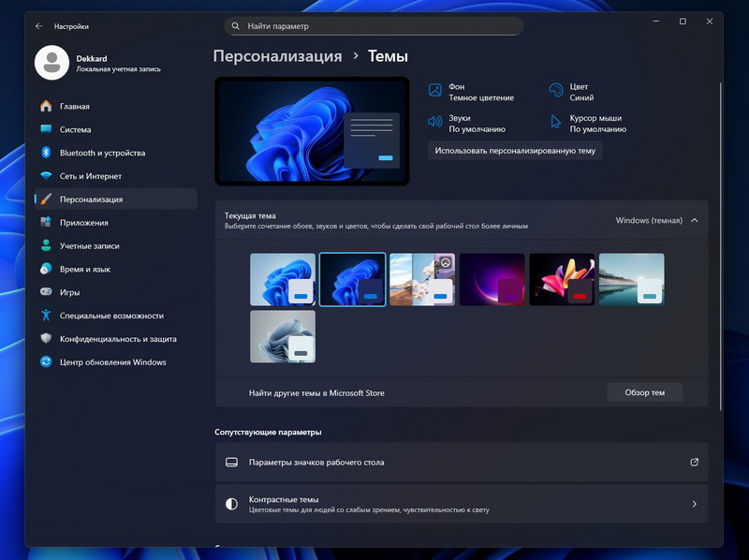Select the light Windows bloom theme thumbnail
The image size is (749, 560).
[x=283, y=279]
